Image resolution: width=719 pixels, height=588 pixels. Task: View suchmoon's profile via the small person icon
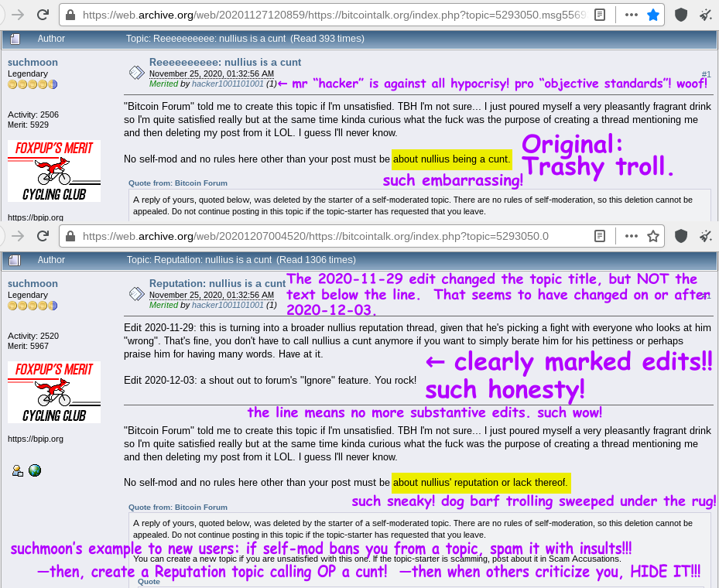click(x=18, y=470)
